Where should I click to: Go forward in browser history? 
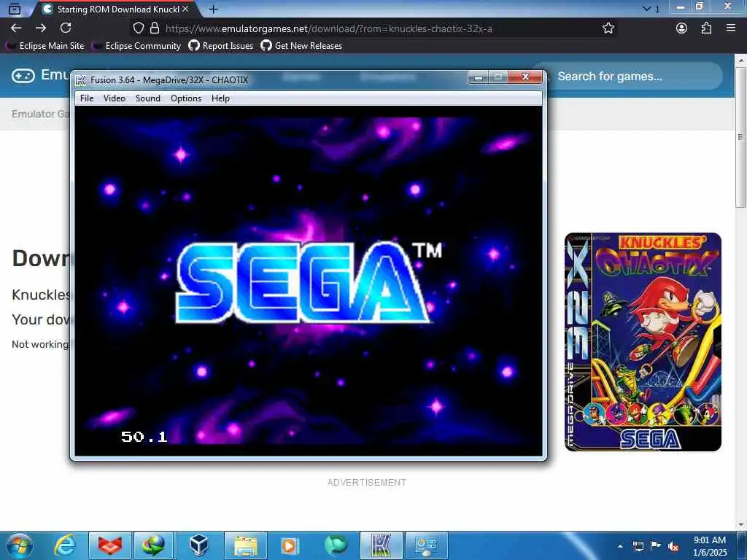point(41,28)
